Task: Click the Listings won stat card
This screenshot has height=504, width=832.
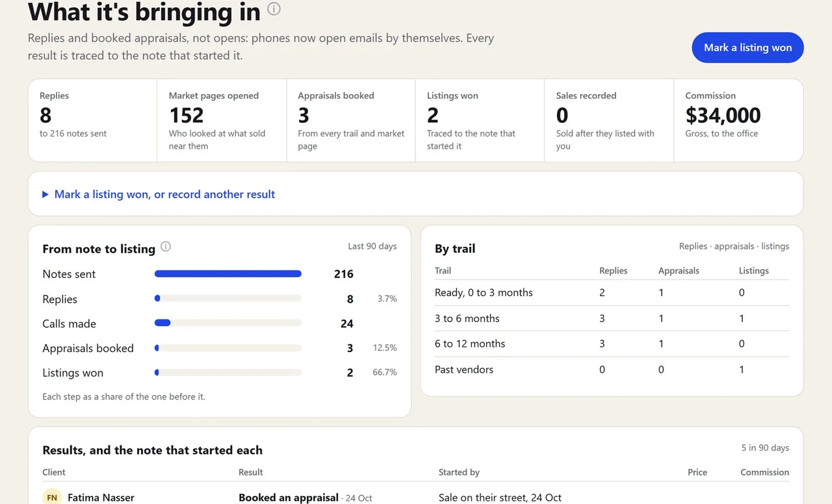Action: coord(480,120)
